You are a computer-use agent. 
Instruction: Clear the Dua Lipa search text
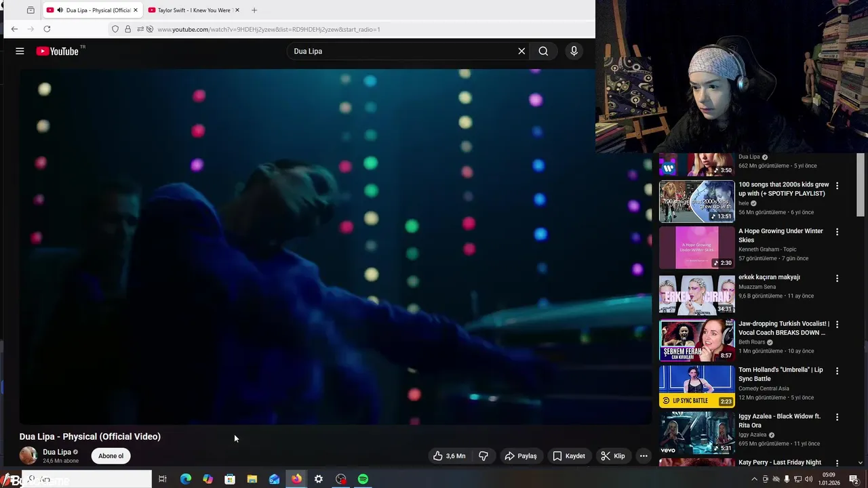point(521,51)
